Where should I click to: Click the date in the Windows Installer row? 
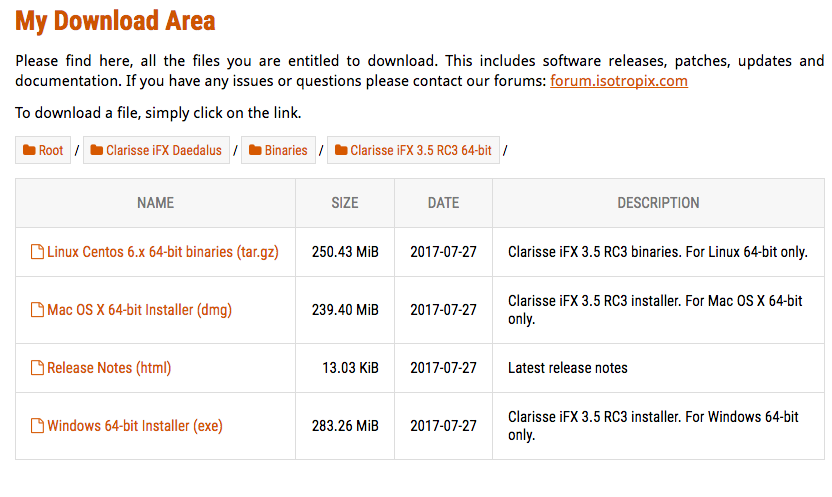coord(444,425)
